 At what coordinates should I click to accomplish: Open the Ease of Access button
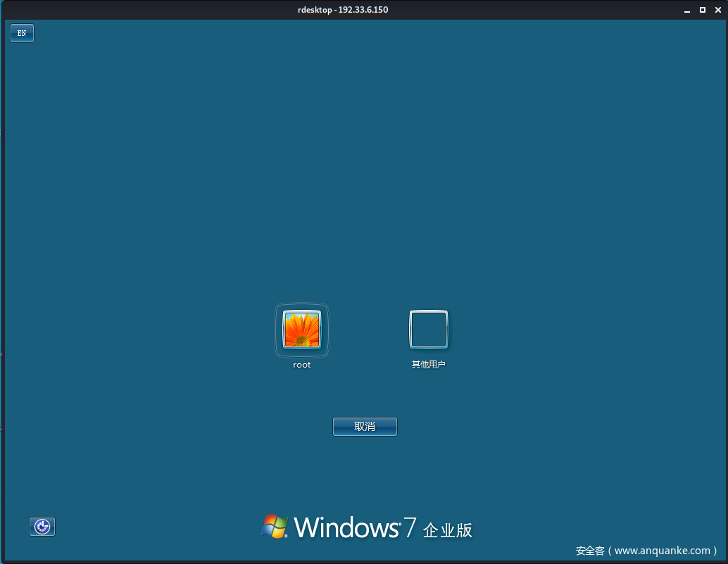point(42,527)
